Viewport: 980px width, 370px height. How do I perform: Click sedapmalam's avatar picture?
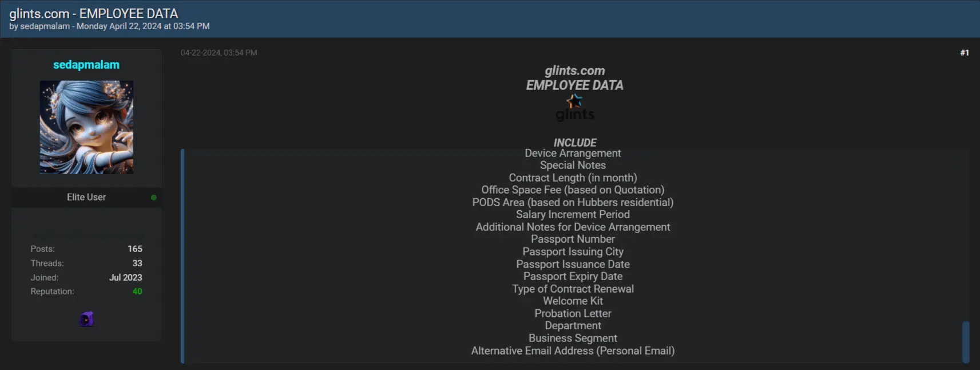click(86, 127)
